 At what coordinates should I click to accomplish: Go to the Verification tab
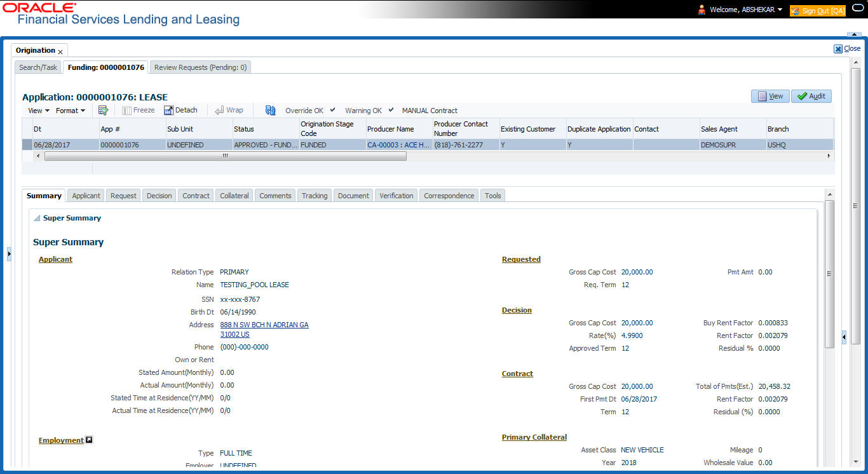click(396, 196)
